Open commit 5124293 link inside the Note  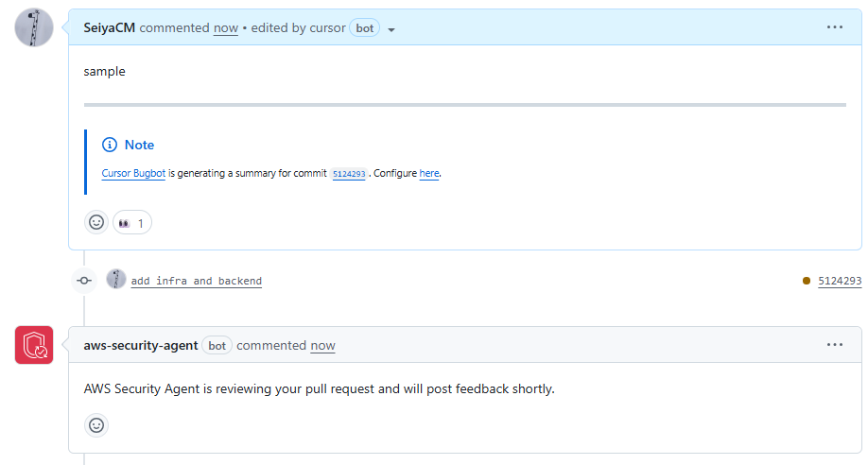click(x=349, y=174)
